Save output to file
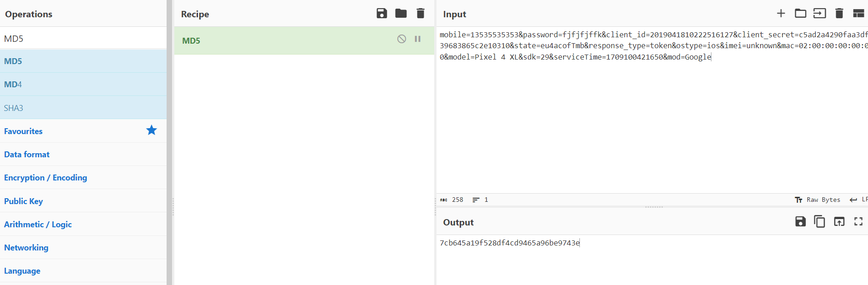The width and height of the screenshot is (868, 285). [800, 222]
